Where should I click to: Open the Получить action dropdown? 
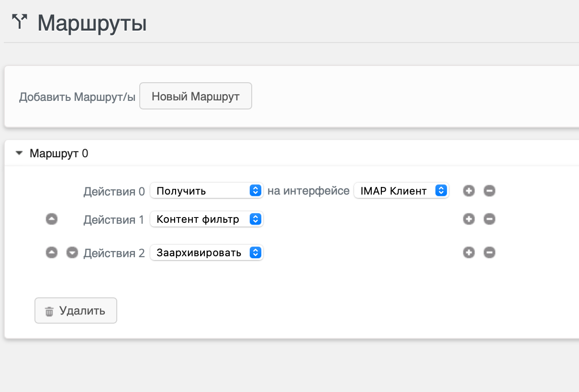tap(206, 191)
